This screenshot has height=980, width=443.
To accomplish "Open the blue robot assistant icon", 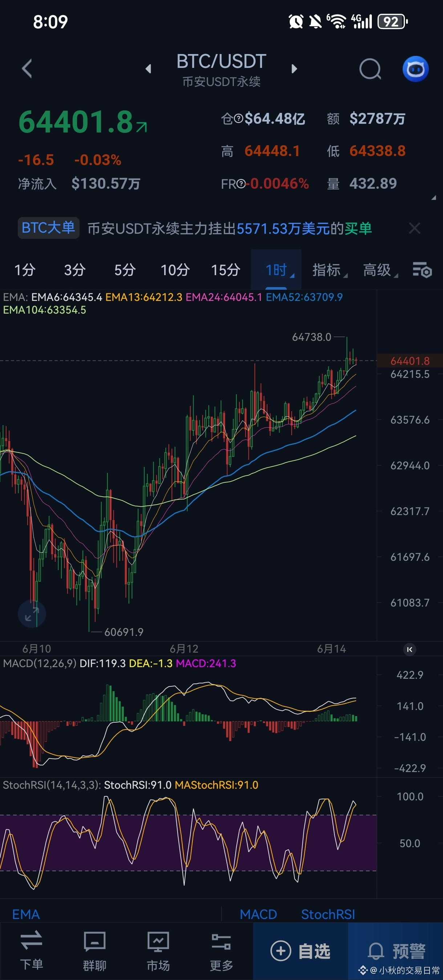I will 416,69.
